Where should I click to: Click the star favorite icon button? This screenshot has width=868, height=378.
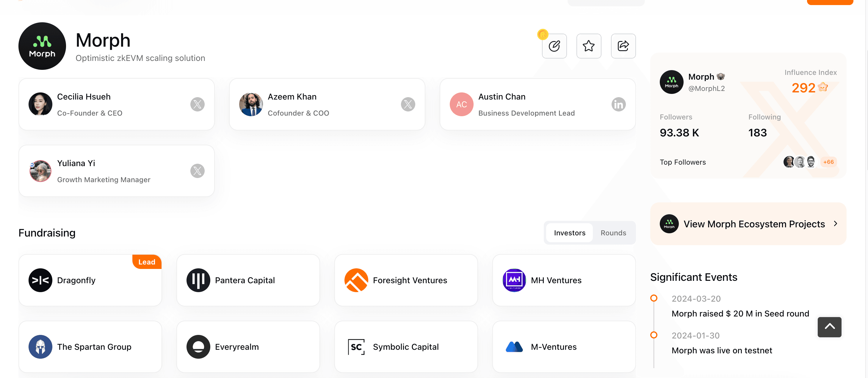(x=589, y=46)
